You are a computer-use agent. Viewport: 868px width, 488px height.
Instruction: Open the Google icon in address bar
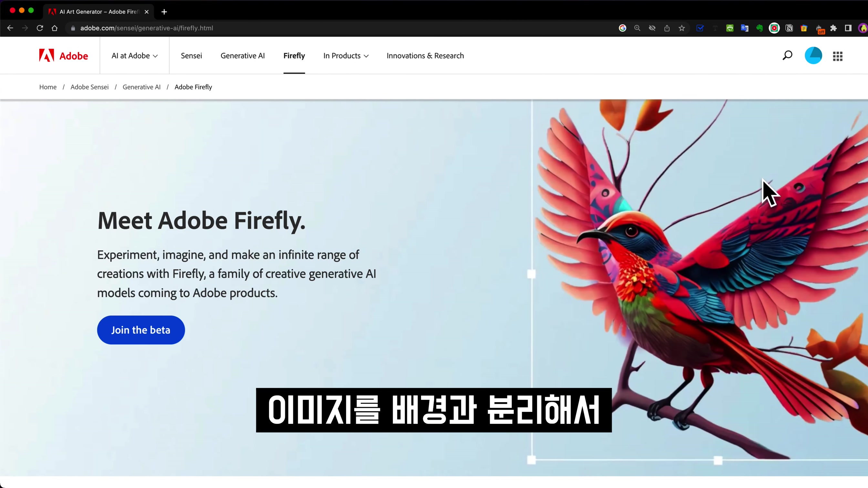(x=622, y=28)
